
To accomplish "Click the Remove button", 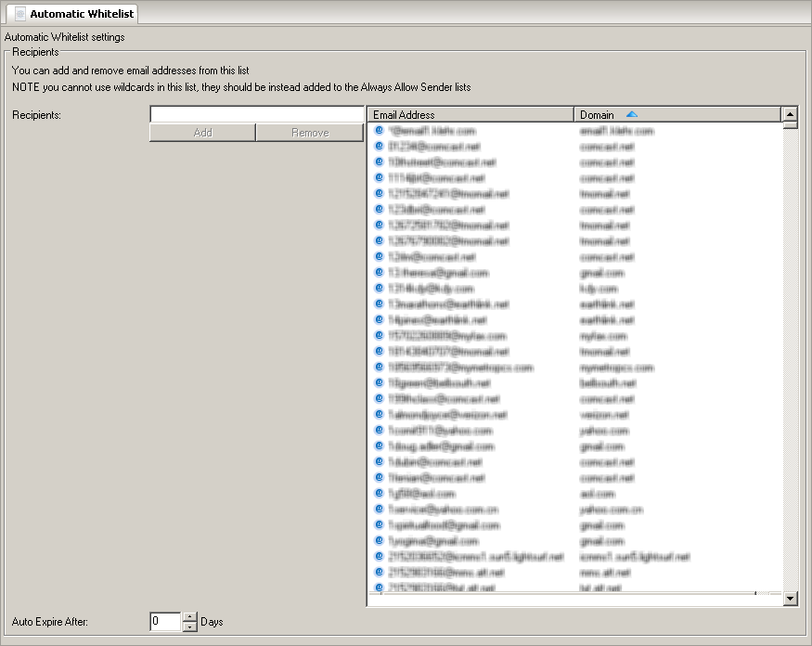I will pos(309,132).
